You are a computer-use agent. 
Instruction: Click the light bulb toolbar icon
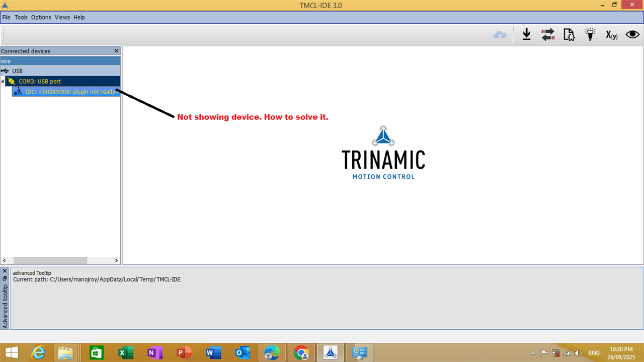pyautogui.click(x=590, y=34)
